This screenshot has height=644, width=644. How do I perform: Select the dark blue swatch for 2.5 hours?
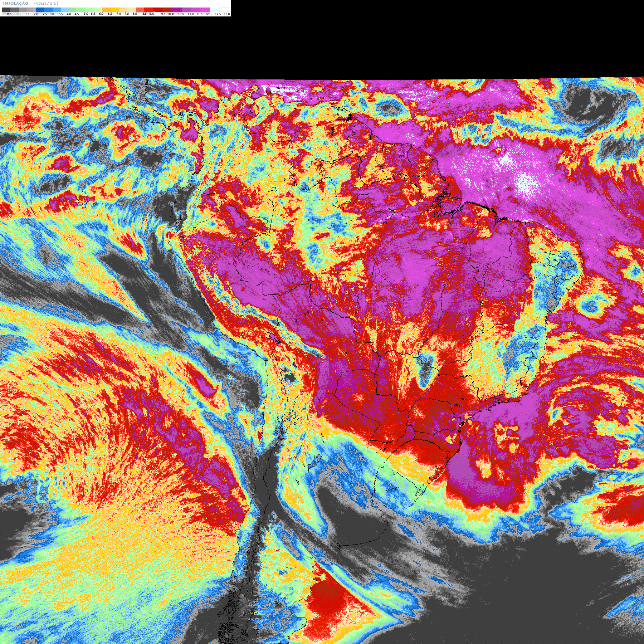point(40,10)
